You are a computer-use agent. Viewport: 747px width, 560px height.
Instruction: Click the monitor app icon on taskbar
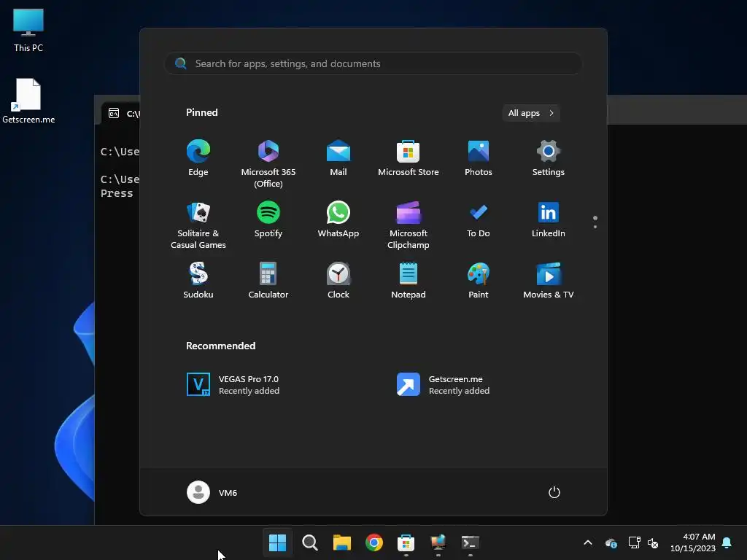pyautogui.click(x=438, y=542)
